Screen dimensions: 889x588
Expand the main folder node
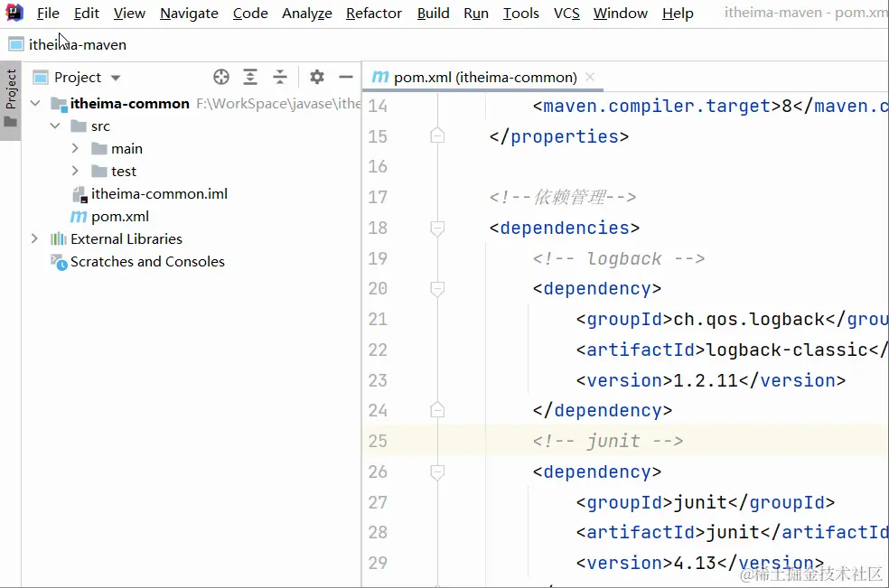[75, 148]
